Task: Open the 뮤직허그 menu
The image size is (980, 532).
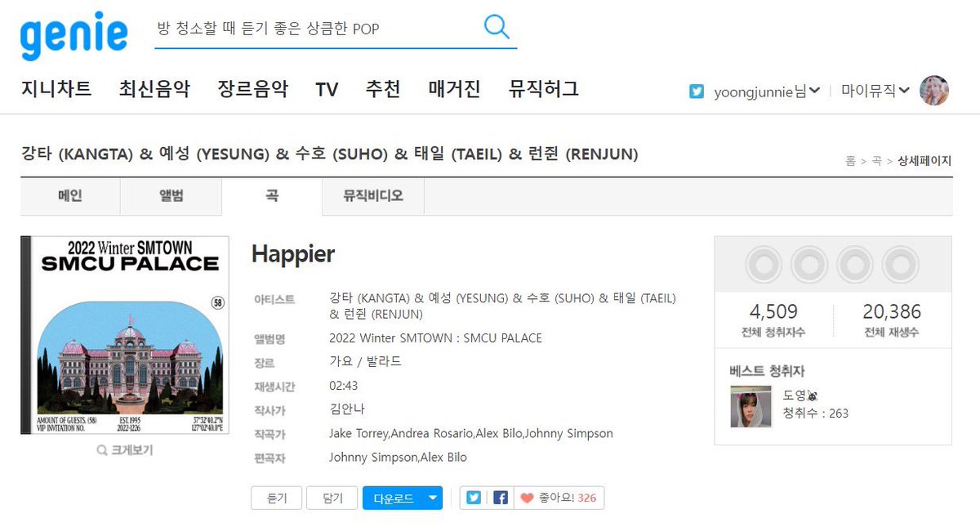Action: click(x=543, y=89)
